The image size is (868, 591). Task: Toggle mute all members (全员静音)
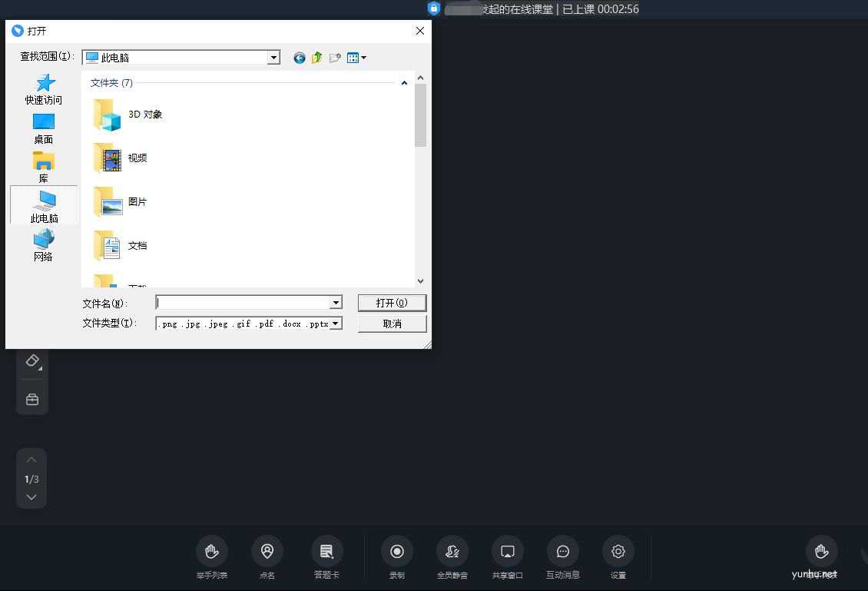coord(452,552)
